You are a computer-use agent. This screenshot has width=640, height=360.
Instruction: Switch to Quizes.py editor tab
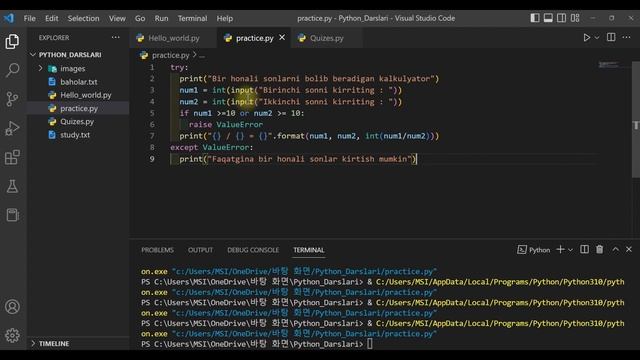click(x=327, y=38)
